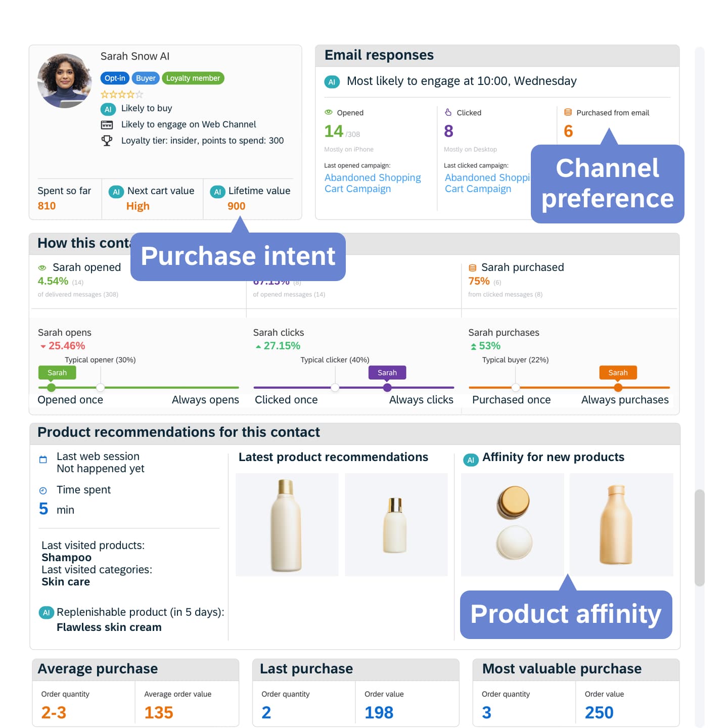Image resolution: width=728 pixels, height=728 pixels.
Task: Click the web channel browser icon
Action: (x=107, y=125)
